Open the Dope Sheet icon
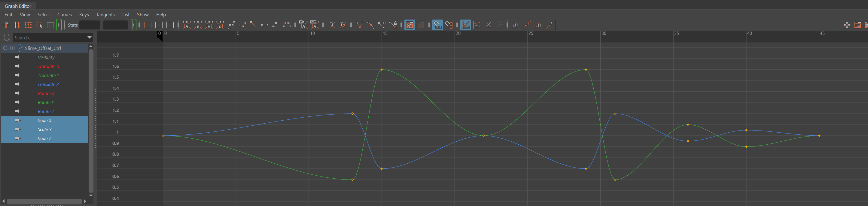The image size is (868, 206). tap(858, 25)
